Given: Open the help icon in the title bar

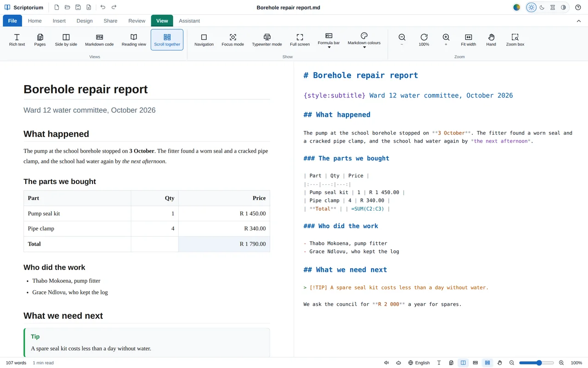Looking at the screenshot, I should [x=578, y=7].
